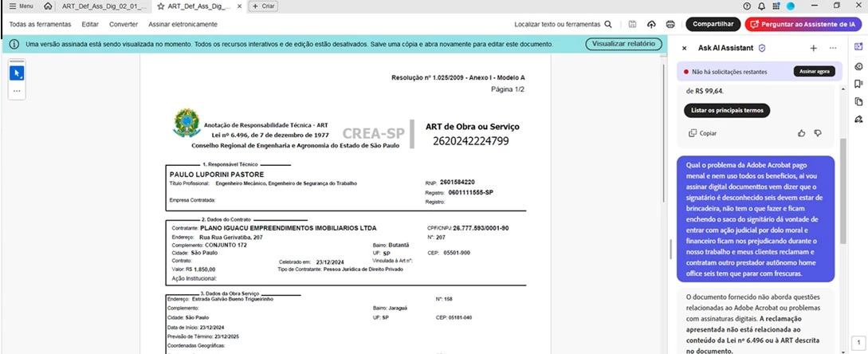The height and width of the screenshot is (354, 868).
Task: Click the cloud upload icon
Action: (x=651, y=25)
